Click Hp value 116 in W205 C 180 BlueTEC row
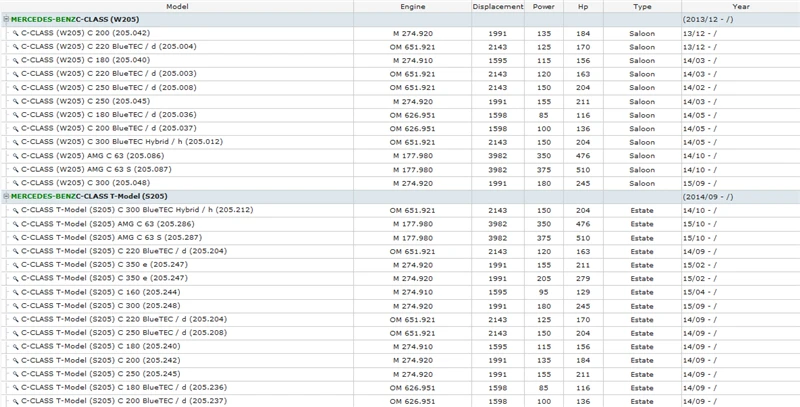The image size is (800, 407). (x=583, y=115)
